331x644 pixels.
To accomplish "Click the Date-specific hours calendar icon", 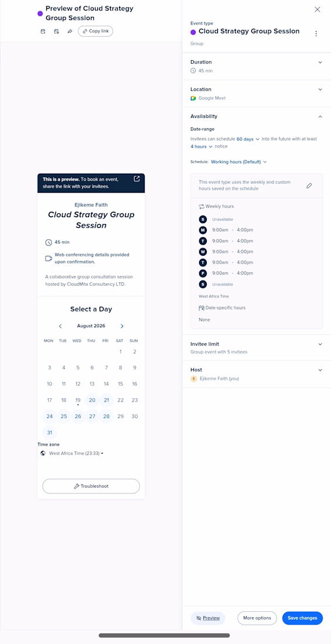I will click(x=202, y=307).
